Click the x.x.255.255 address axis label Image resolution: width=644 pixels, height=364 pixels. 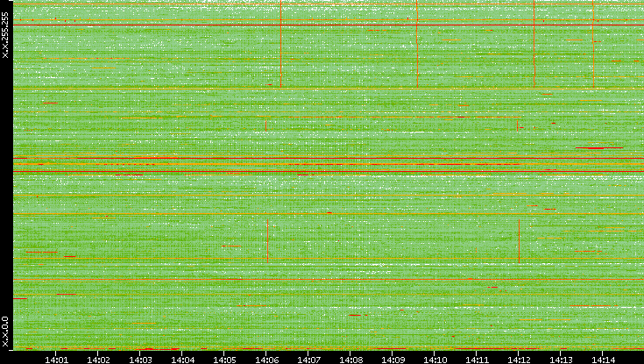pos(5,35)
